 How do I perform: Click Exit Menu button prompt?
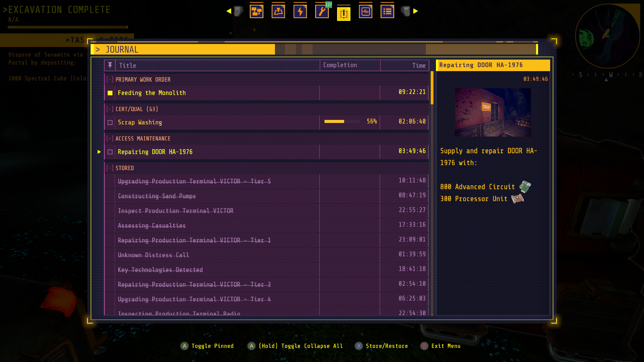tap(441, 346)
